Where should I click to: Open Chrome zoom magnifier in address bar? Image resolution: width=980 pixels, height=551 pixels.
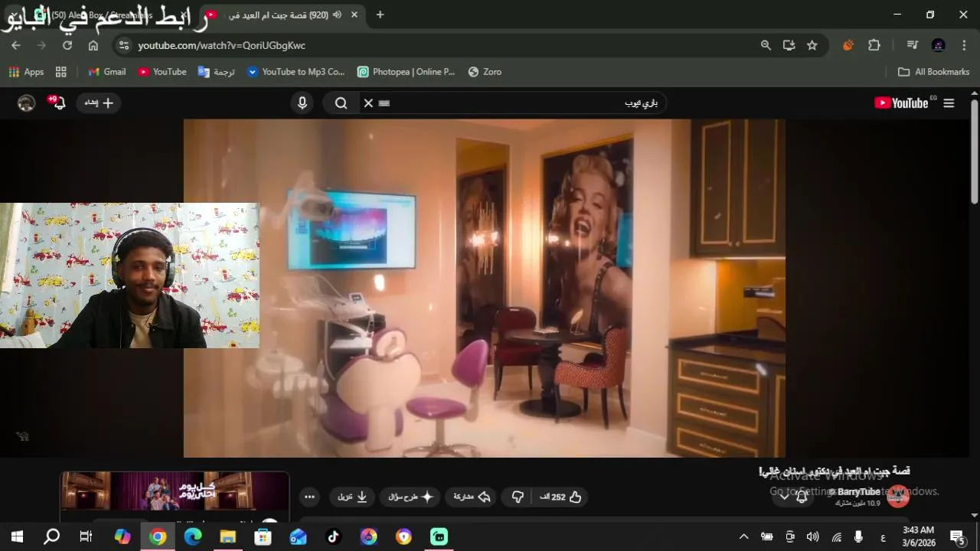click(766, 45)
